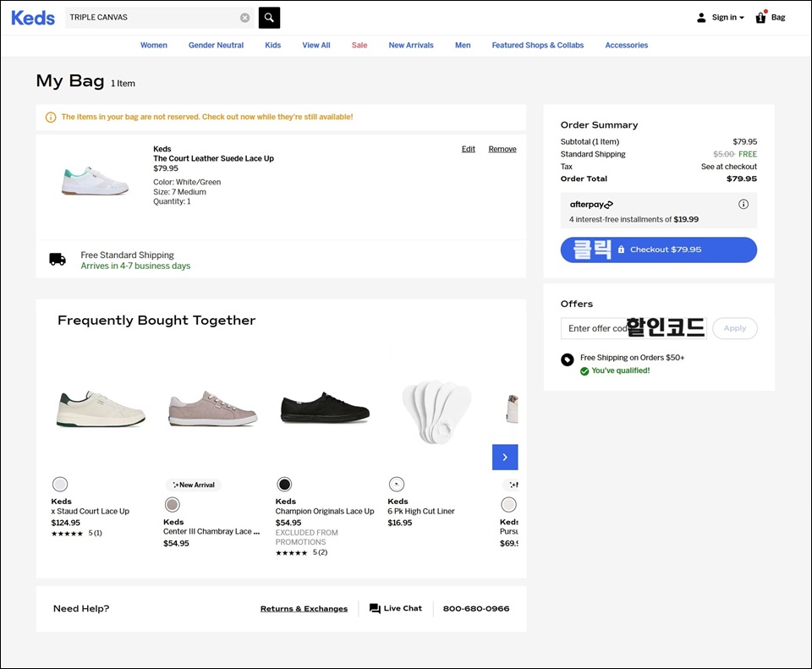Click the Keds logo
The image size is (812, 669).
point(33,18)
